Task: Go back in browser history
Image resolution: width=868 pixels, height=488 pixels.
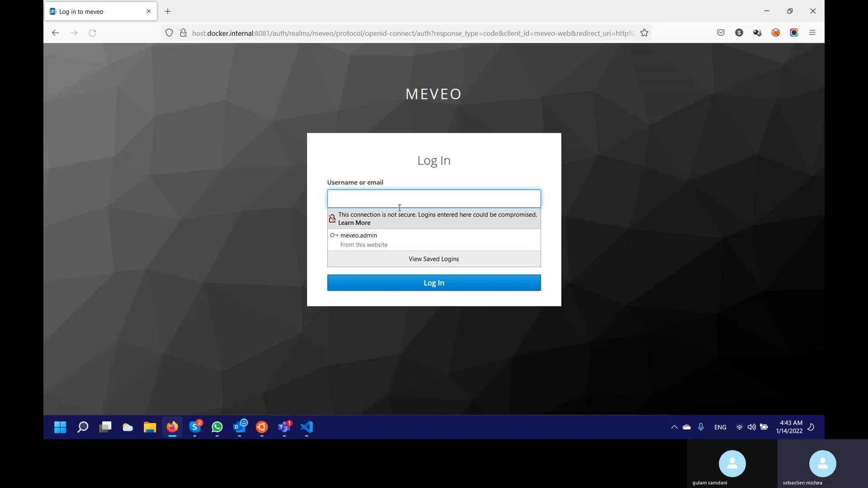Action: 56,33
